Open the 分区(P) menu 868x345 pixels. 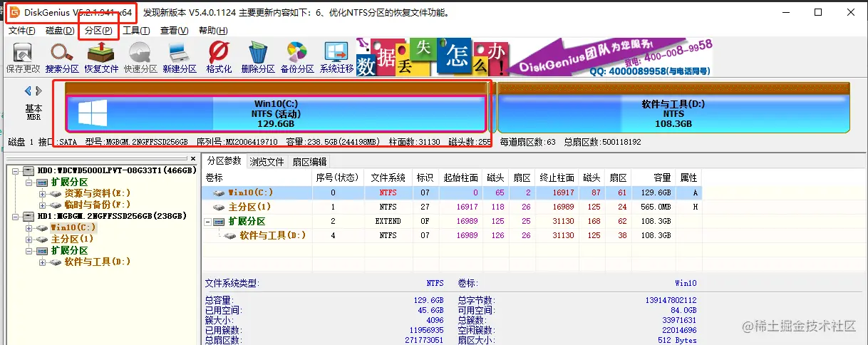coord(98,31)
